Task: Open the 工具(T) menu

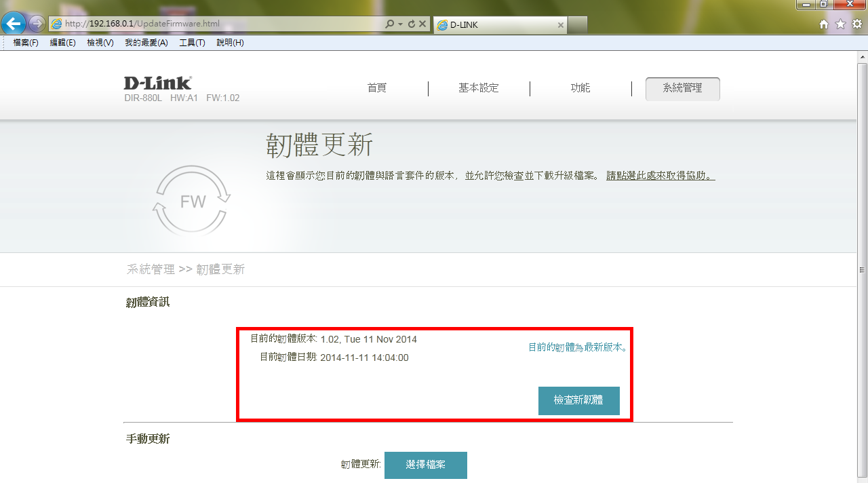Action: 192,43
